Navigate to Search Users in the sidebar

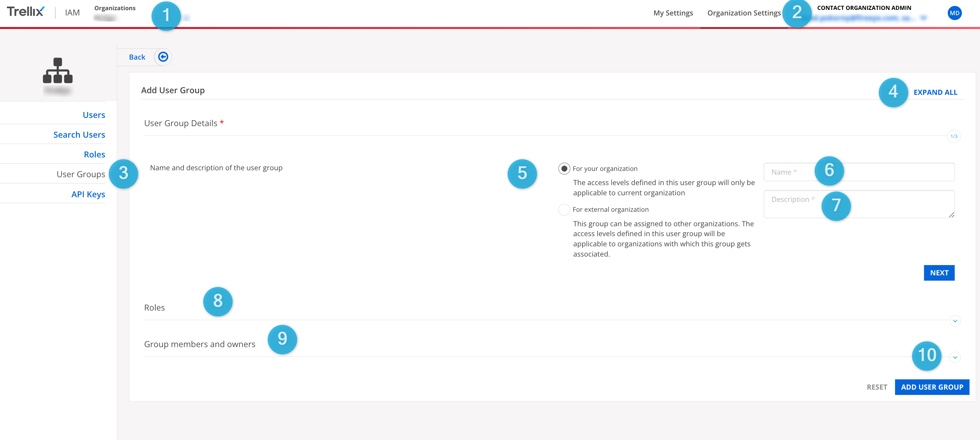click(79, 134)
